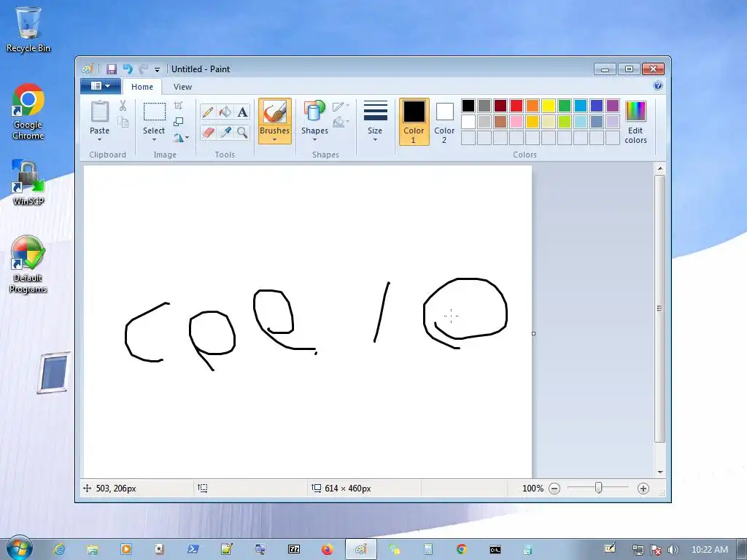Pick the yellow color swatch
The height and width of the screenshot is (560, 747).
pos(549,106)
